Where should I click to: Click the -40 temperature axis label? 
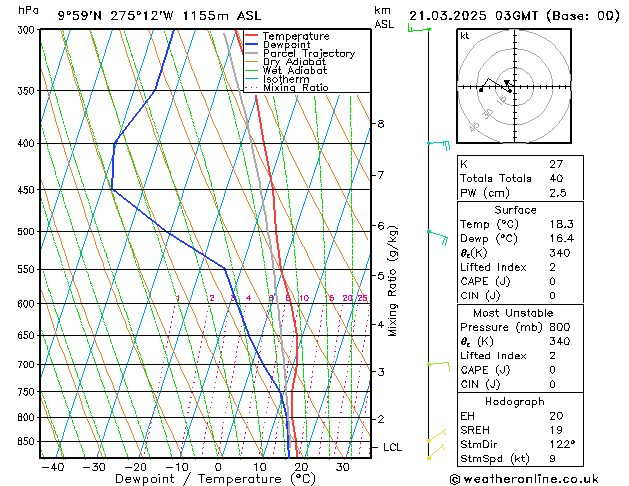click(x=53, y=467)
